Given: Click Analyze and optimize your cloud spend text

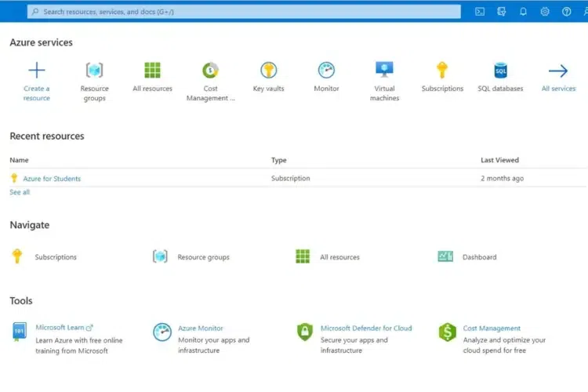Looking at the screenshot, I should pyautogui.click(x=504, y=345).
